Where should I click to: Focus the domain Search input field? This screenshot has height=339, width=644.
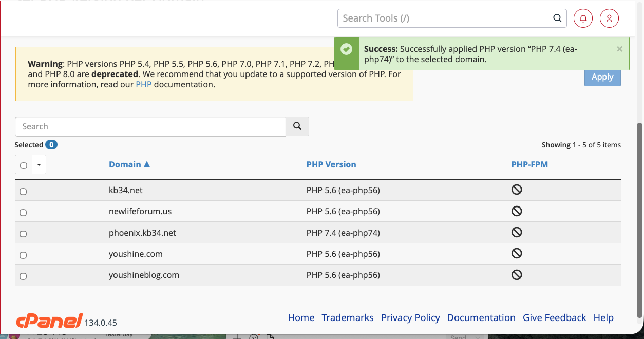pyautogui.click(x=150, y=126)
